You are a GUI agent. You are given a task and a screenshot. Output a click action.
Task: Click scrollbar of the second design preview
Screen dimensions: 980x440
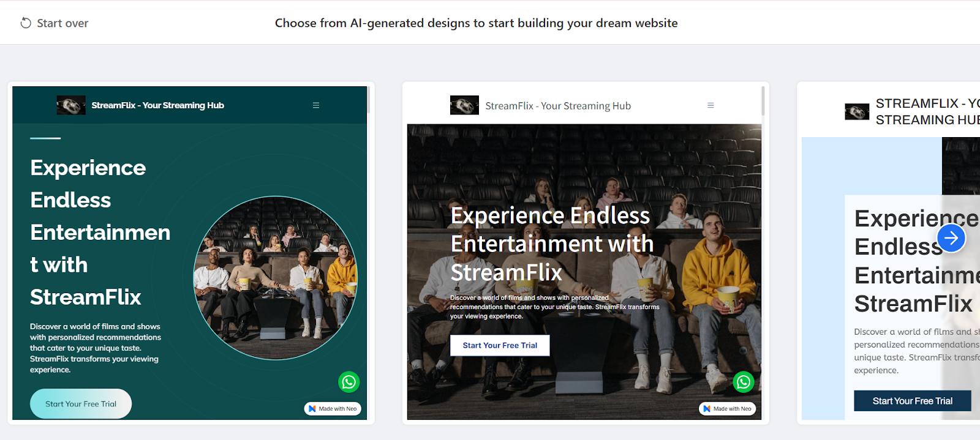point(763,101)
